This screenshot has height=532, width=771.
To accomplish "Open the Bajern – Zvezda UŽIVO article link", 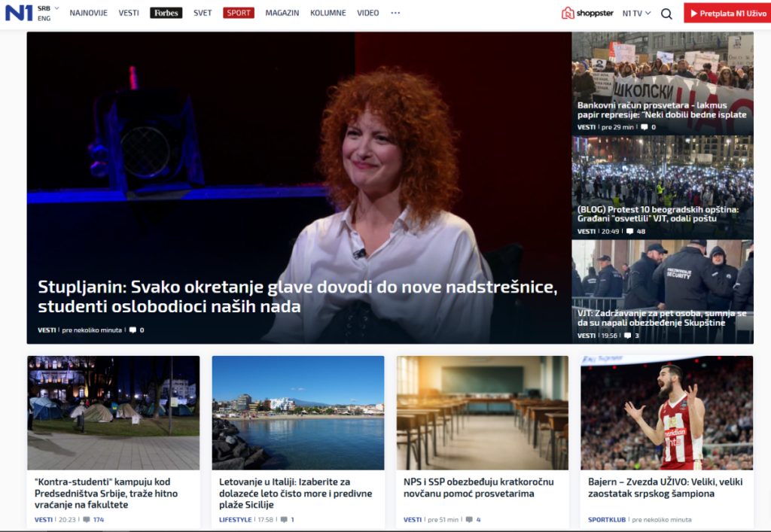I will pos(651,488).
